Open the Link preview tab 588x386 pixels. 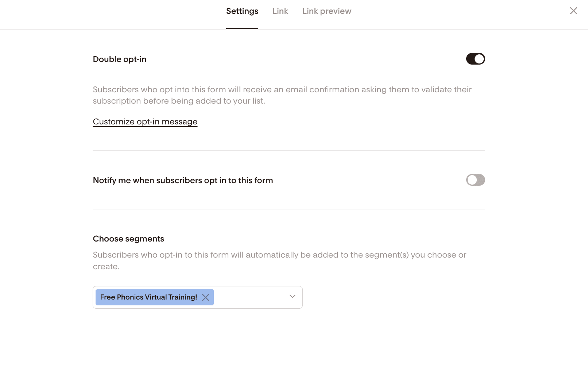point(327,11)
